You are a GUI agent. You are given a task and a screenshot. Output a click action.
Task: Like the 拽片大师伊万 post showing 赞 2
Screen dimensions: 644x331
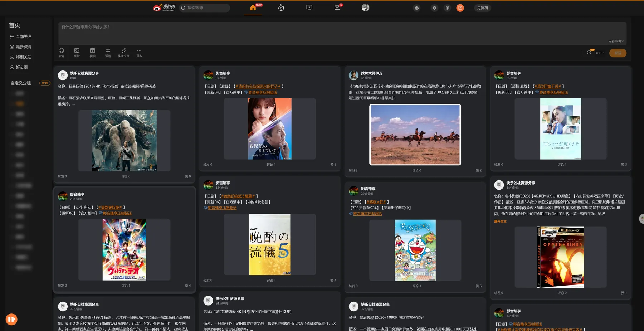[479, 171]
